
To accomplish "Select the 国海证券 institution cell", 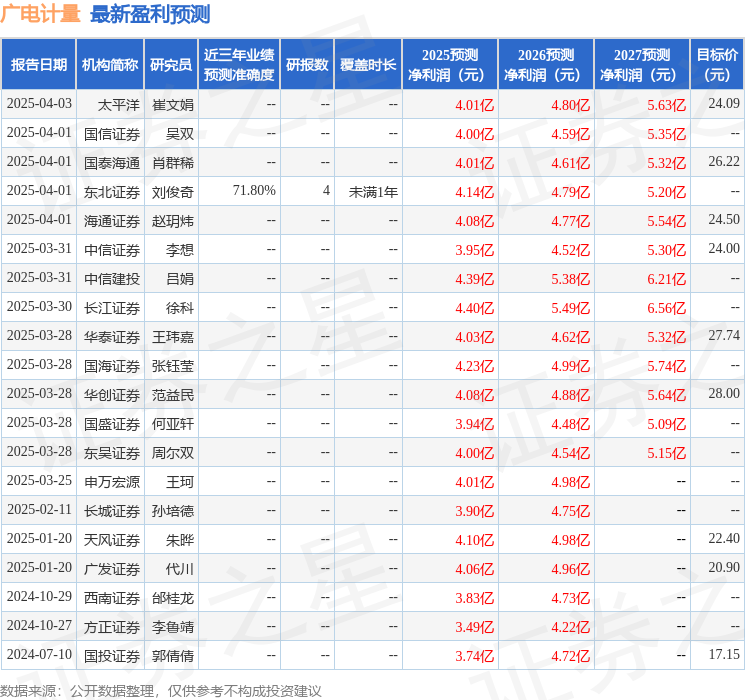I will pyautogui.click(x=112, y=366).
